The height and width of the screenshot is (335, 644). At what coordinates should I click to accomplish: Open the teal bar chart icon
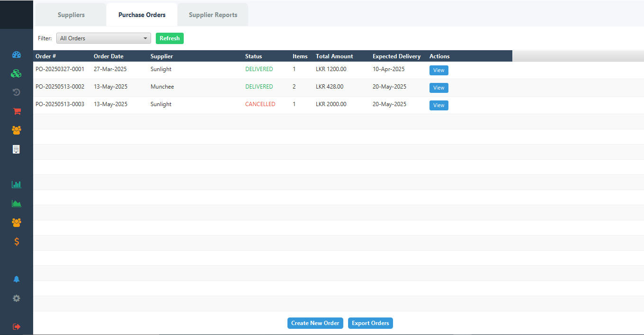(x=17, y=185)
